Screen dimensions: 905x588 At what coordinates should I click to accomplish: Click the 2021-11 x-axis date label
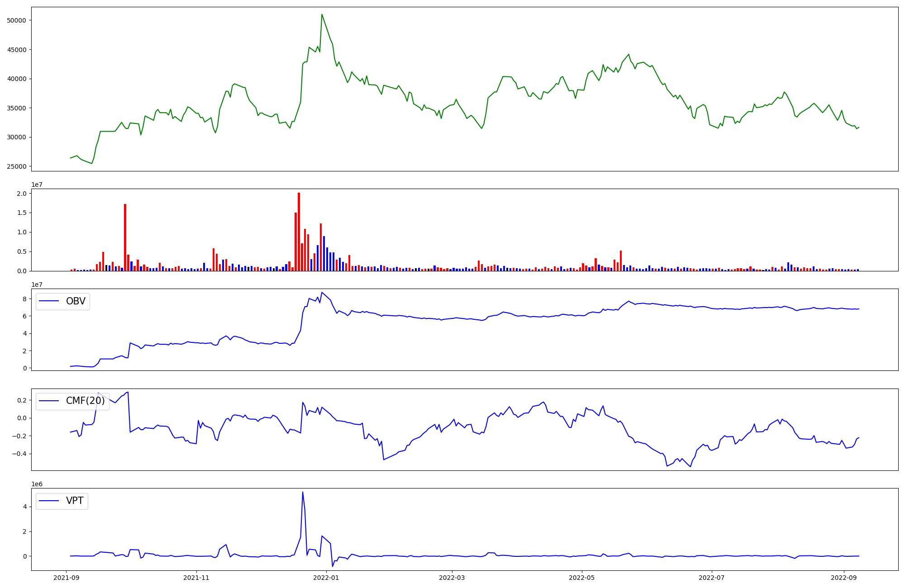point(196,578)
